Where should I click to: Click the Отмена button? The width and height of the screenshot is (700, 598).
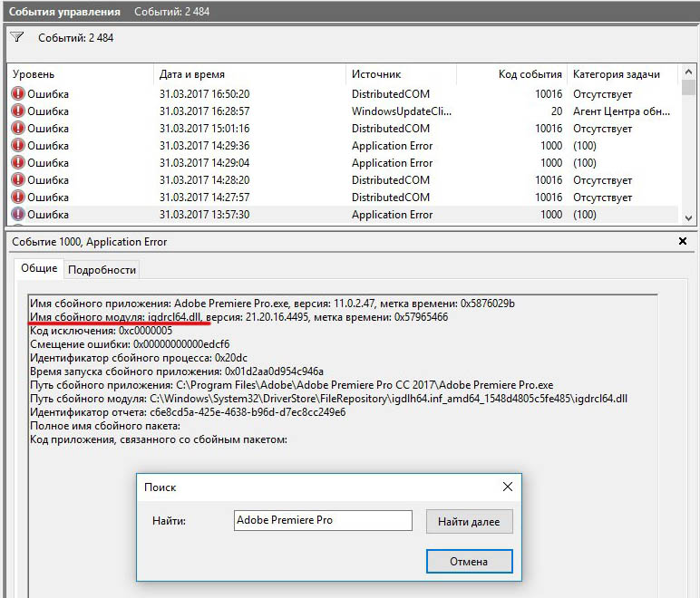click(x=469, y=561)
